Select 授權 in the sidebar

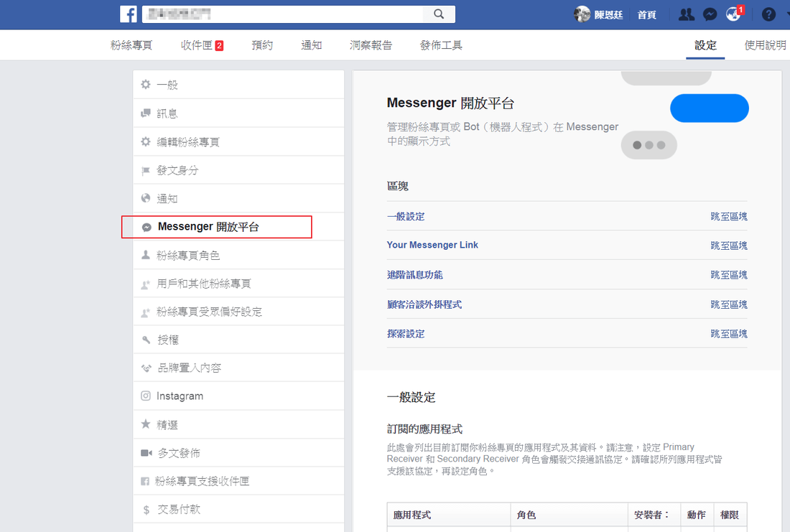pyautogui.click(x=239, y=340)
